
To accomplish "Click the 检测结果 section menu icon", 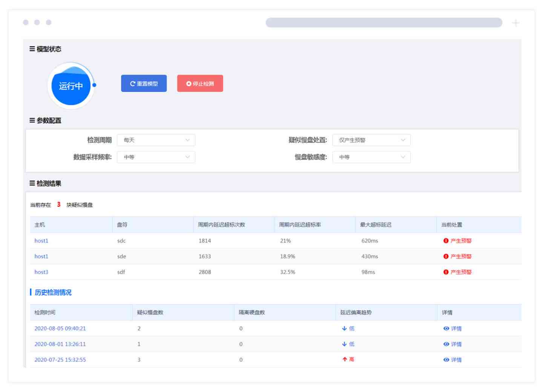I will (x=32, y=183).
